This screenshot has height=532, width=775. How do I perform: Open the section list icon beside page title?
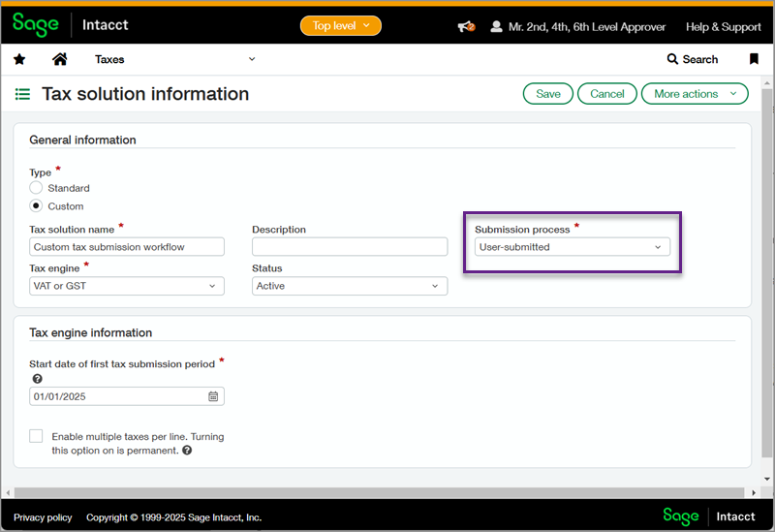(x=22, y=94)
